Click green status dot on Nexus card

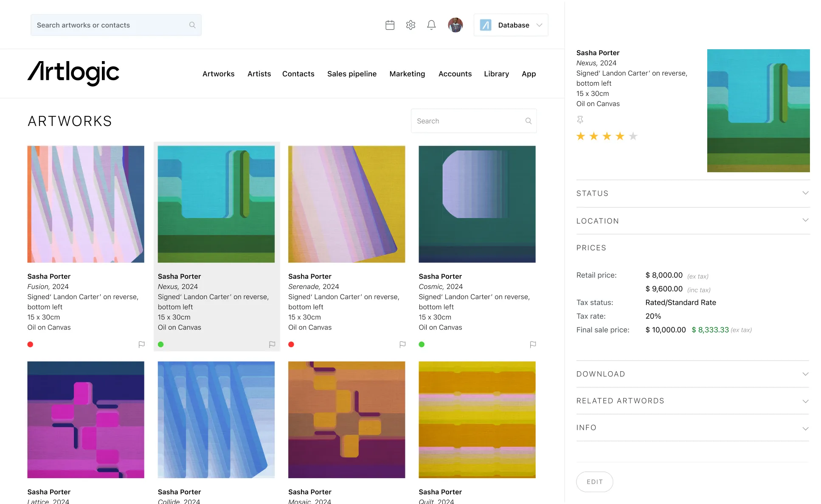(161, 344)
